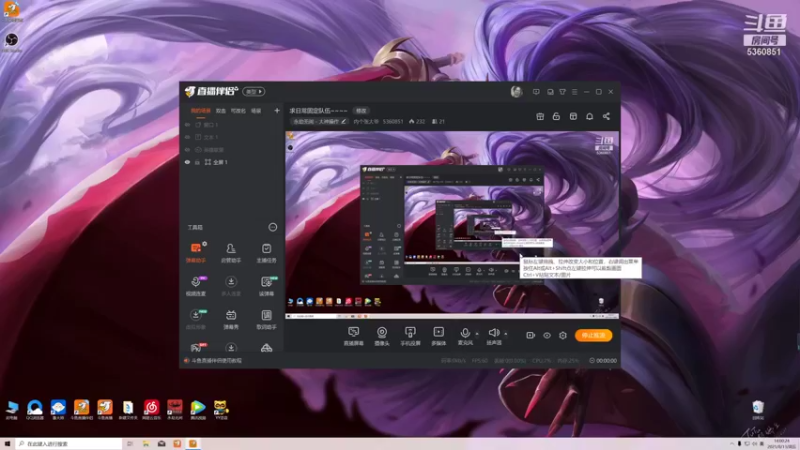Click the stream preview canvas
The image size is (800, 450).
point(452,225)
